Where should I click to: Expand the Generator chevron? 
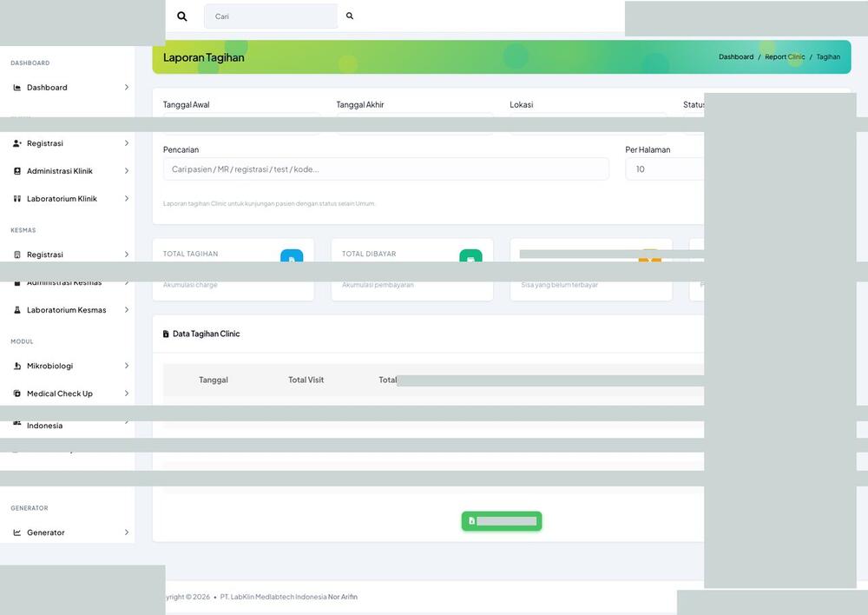click(x=126, y=533)
